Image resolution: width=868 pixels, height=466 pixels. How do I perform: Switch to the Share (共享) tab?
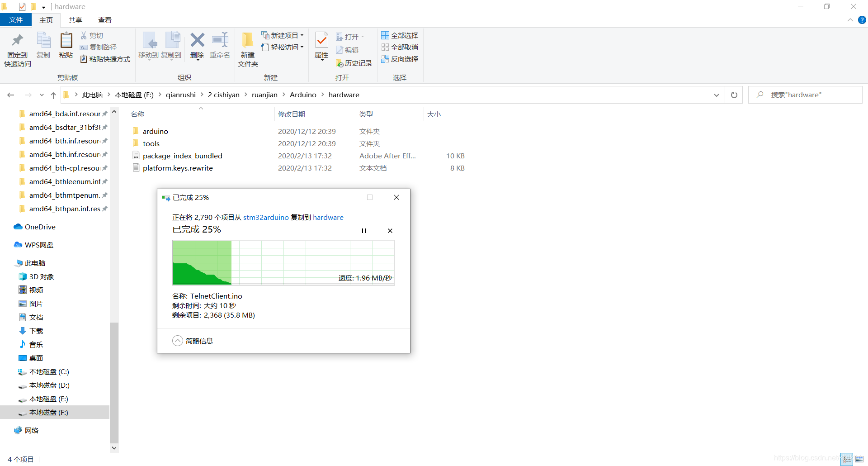[75, 20]
